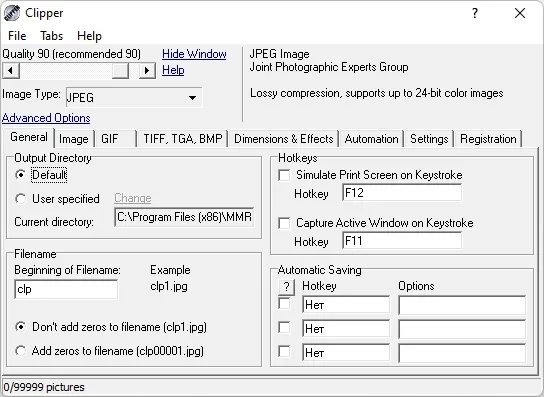This screenshot has width=544, height=397.
Task: Click the title bar question mark help icon
Action: 475,13
